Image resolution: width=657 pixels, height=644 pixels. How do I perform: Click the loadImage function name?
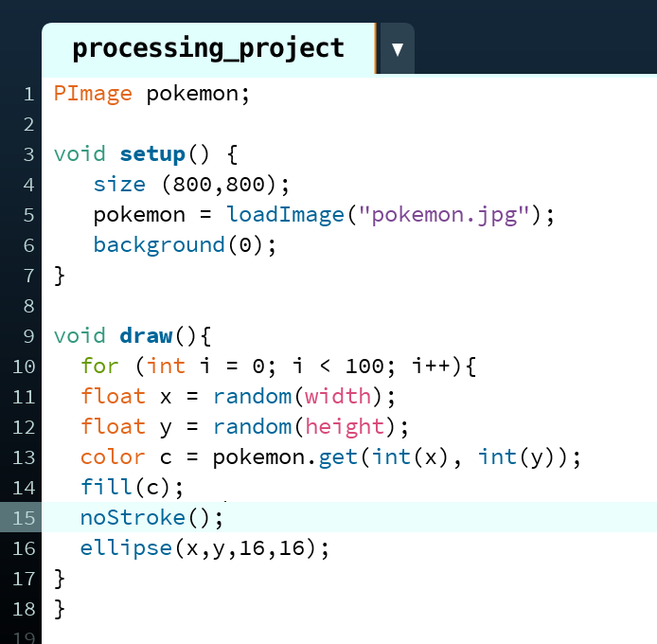[x=285, y=215]
